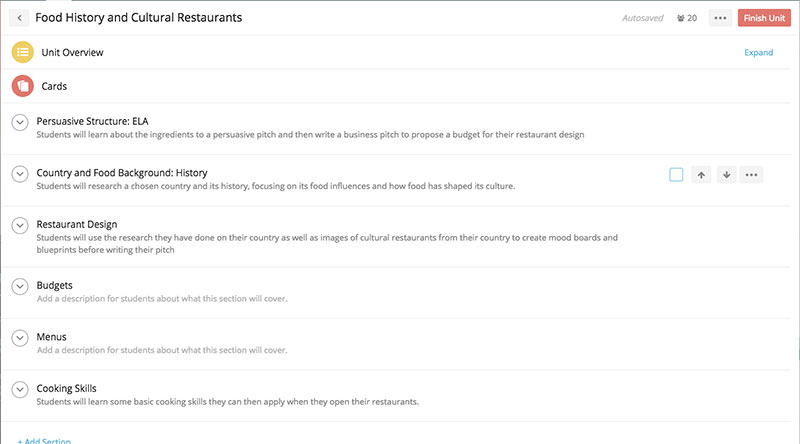Click the Menus description placeholder text

pos(162,350)
